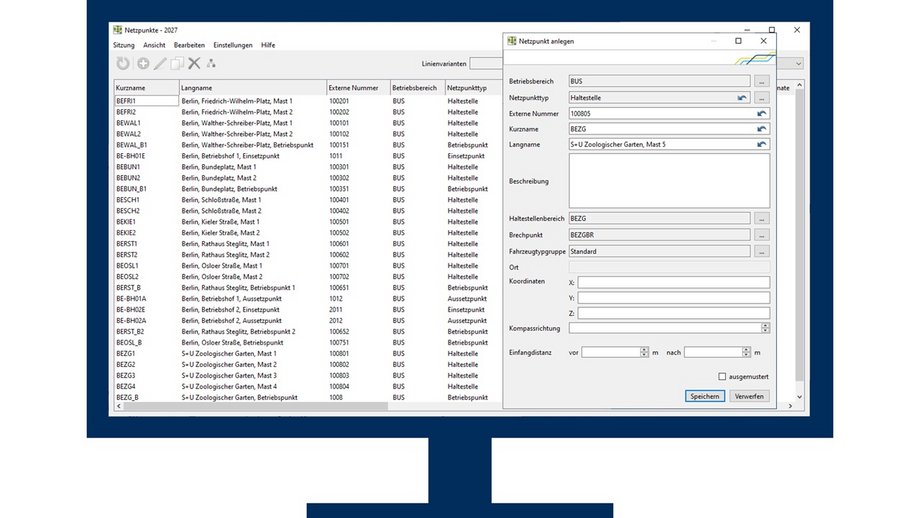Reset the Externe Nummer field with undo arrow
Image resolution: width=920 pixels, height=518 pixels.
point(762,114)
